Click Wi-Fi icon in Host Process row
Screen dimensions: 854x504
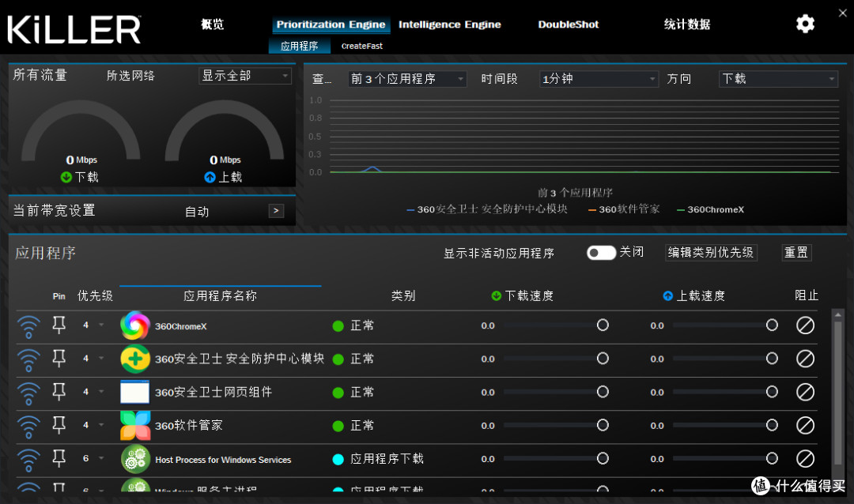coord(28,460)
